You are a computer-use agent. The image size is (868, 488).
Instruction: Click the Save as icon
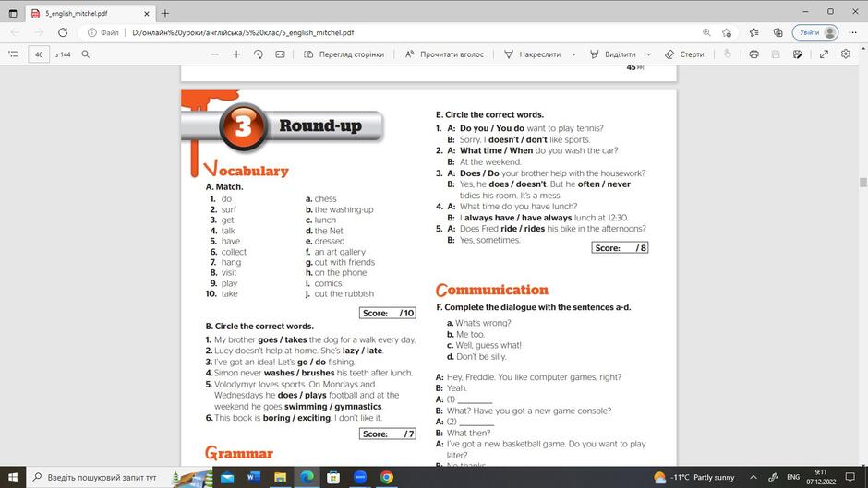[x=797, y=54]
